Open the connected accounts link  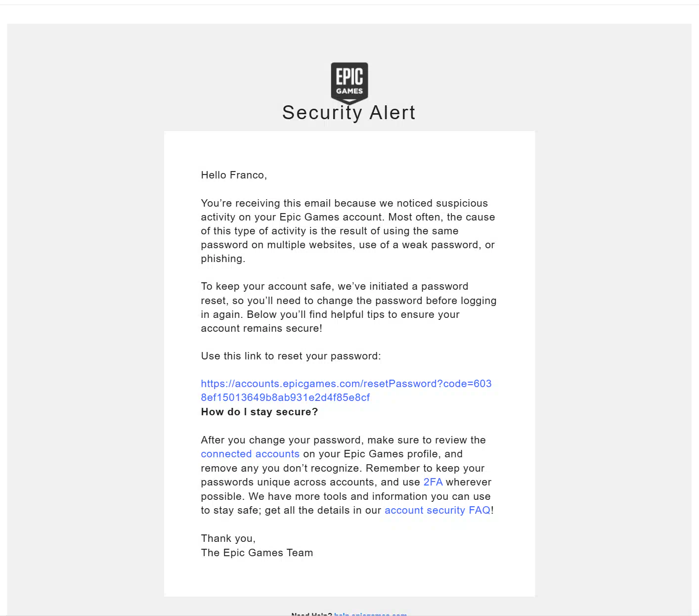250,454
